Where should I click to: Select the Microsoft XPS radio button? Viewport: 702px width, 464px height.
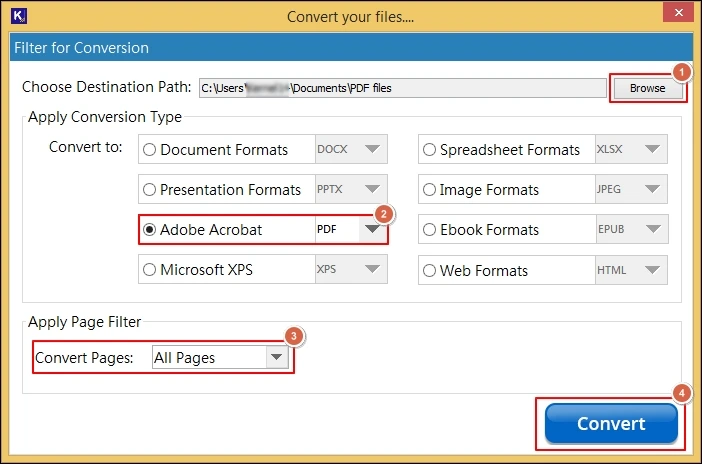click(x=149, y=270)
